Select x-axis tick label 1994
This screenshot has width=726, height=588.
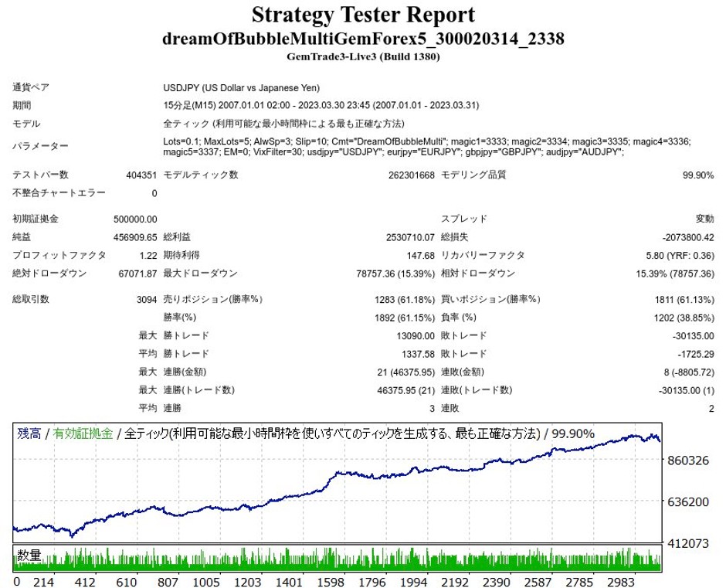pos(413,582)
